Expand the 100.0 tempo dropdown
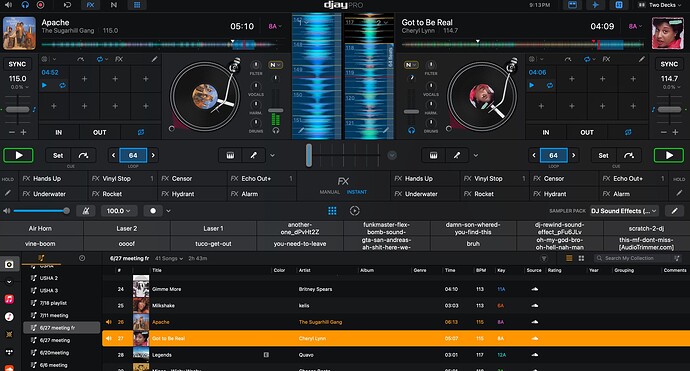The image size is (690, 371). [x=119, y=211]
